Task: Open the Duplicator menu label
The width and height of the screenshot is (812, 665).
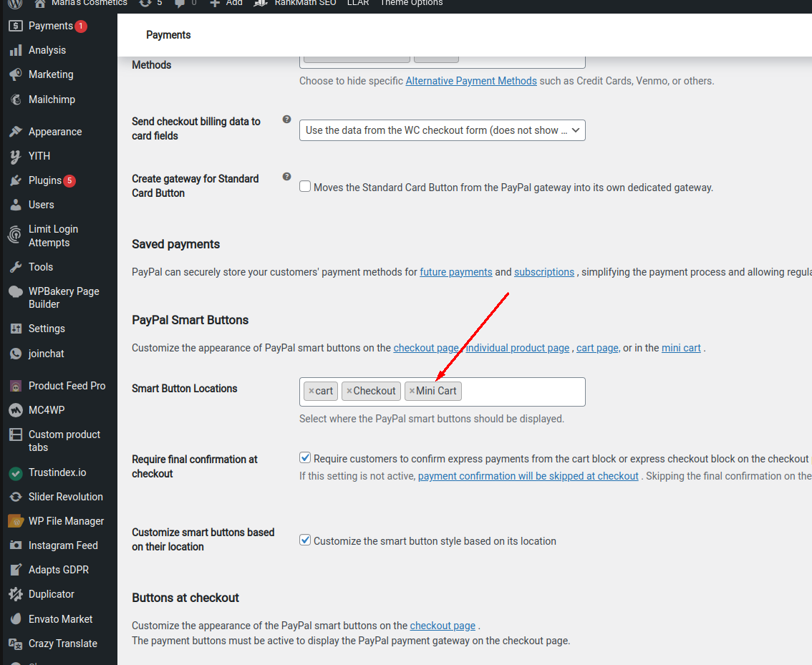Action: pyautogui.click(x=52, y=594)
